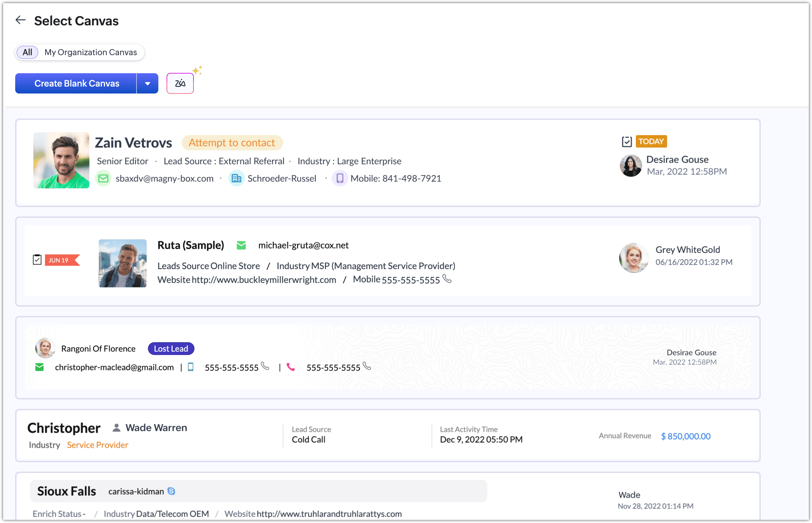Click the mobile phone icon before Mobile: 841-498-7921
This screenshot has height=523, width=812.
pos(340,178)
